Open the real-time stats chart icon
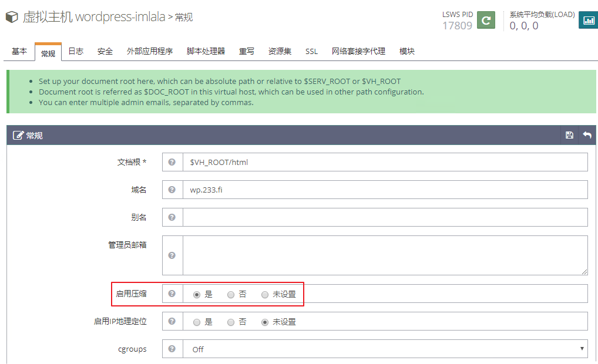Screen dimensions: 598x364 [589, 20]
